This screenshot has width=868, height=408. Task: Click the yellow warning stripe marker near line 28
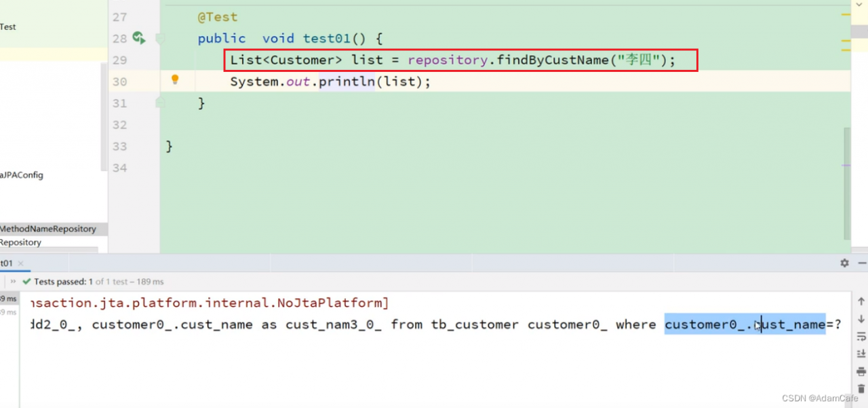pos(845,40)
